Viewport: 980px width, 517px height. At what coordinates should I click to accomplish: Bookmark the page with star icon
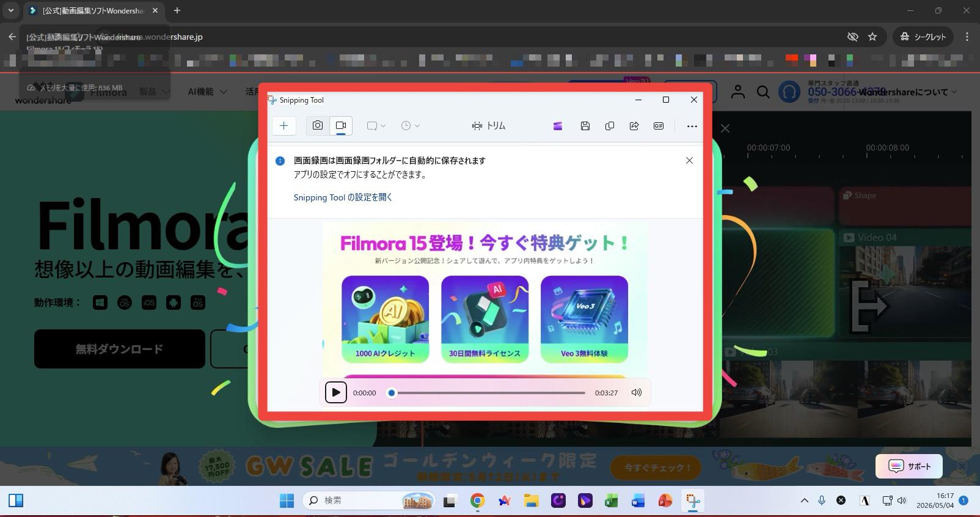[872, 37]
